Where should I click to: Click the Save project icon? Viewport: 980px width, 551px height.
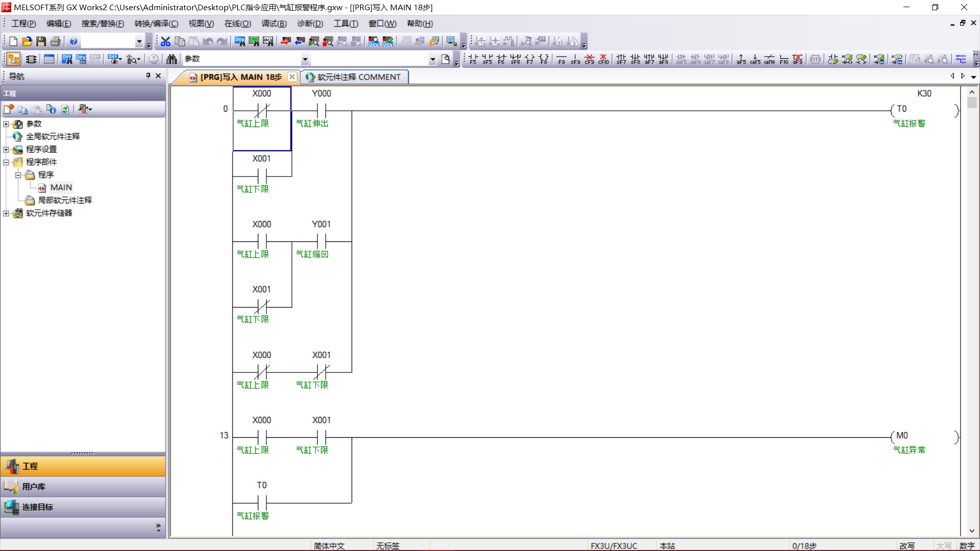pos(41,41)
